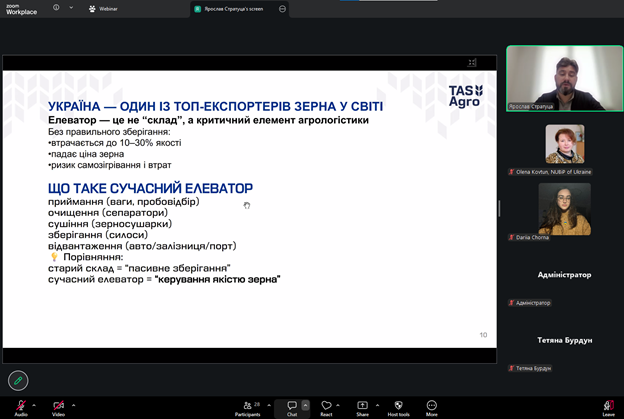
Task: Click bullet 'падає ціна зерна'
Action: coord(86,154)
